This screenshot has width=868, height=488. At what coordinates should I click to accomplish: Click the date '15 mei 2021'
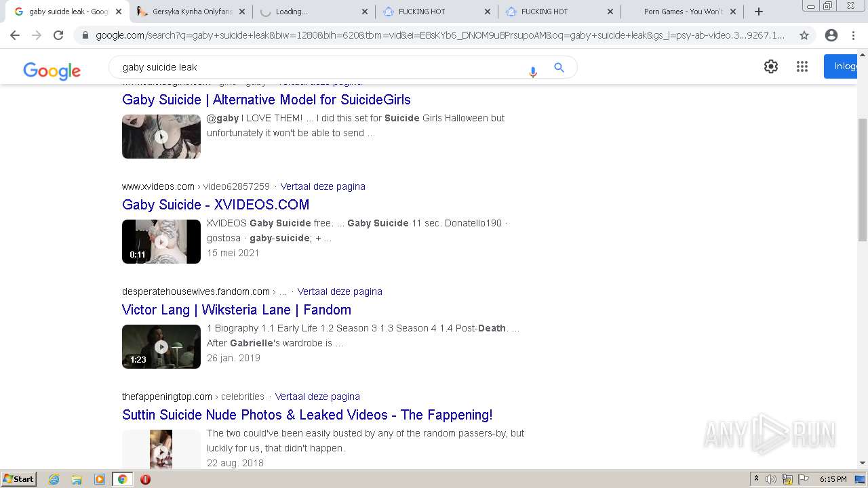(233, 253)
